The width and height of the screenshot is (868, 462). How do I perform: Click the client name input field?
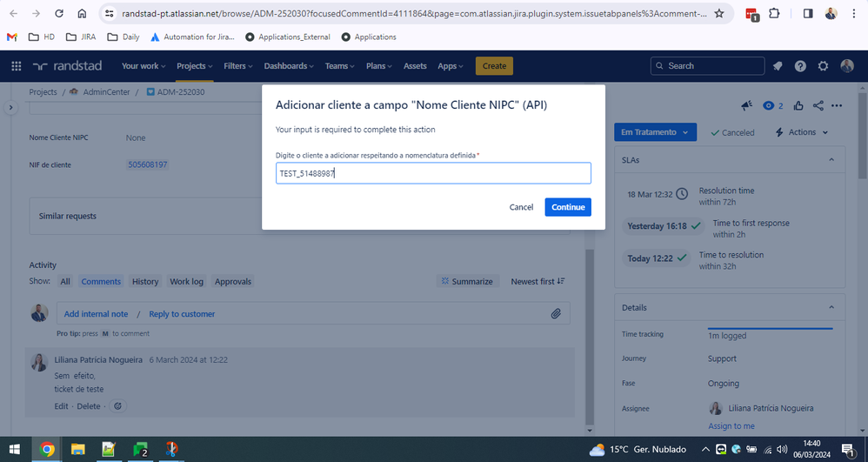[x=433, y=173]
